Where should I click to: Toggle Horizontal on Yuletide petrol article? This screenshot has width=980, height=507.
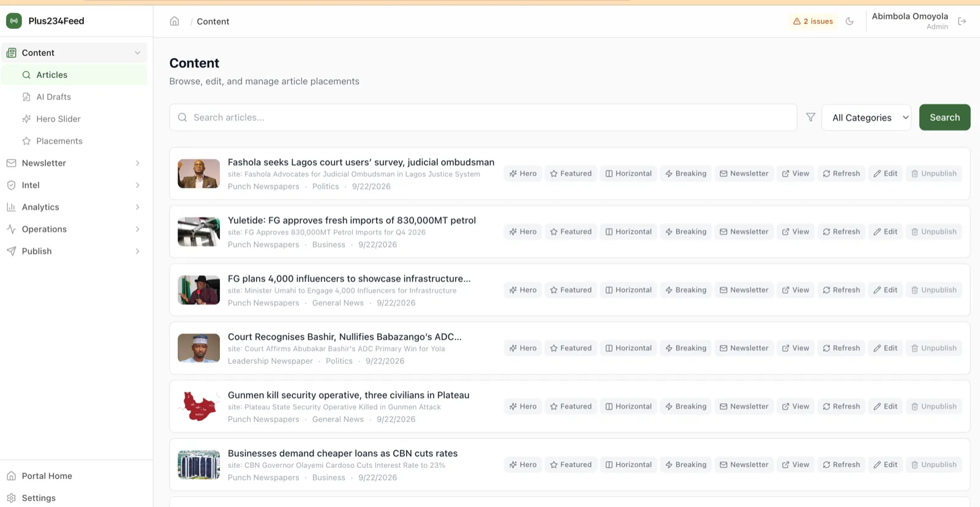628,232
